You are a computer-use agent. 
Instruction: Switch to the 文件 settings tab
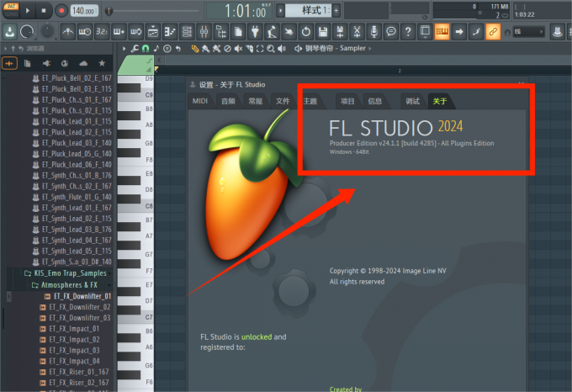click(283, 101)
